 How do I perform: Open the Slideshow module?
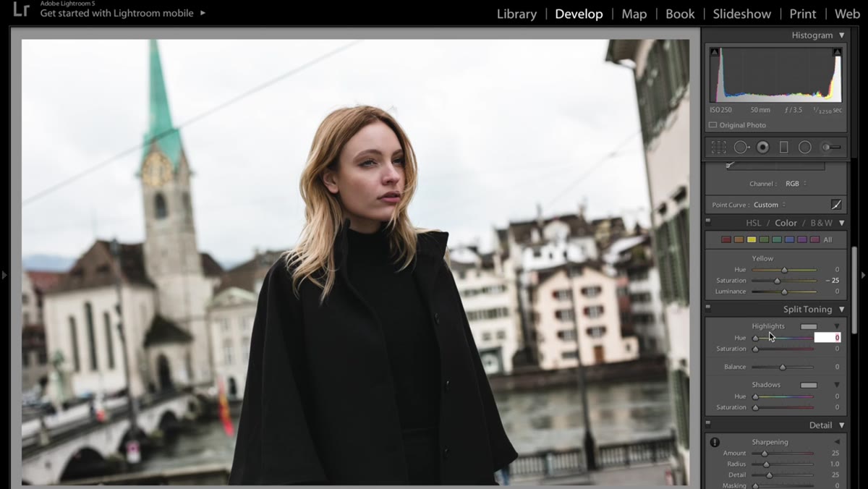click(742, 14)
